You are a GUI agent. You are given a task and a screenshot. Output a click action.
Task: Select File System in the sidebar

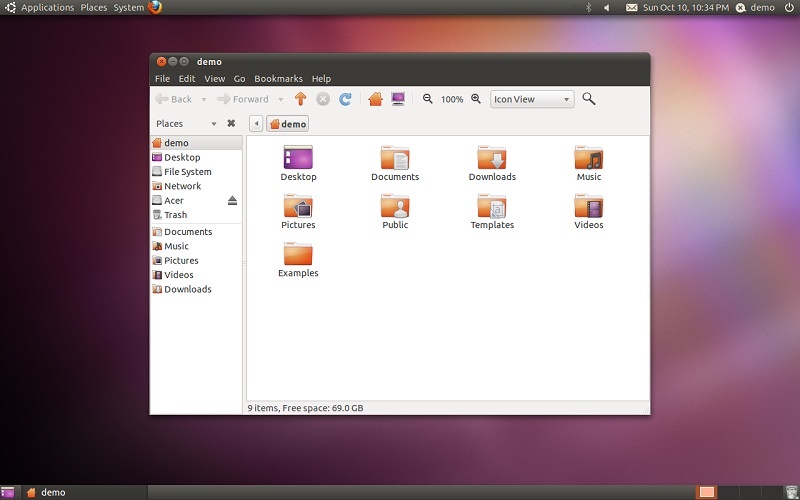(x=187, y=172)
